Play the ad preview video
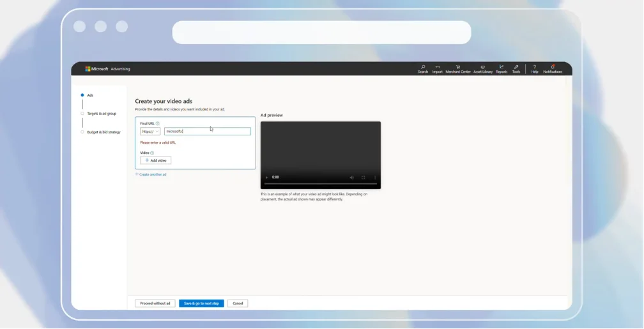644x329 pixels. (266, 178)
